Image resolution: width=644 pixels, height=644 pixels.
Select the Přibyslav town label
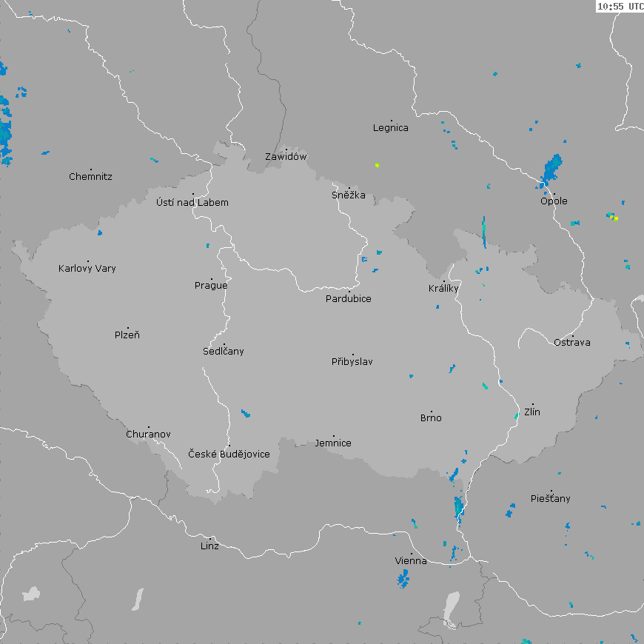(x=352, y=362)
